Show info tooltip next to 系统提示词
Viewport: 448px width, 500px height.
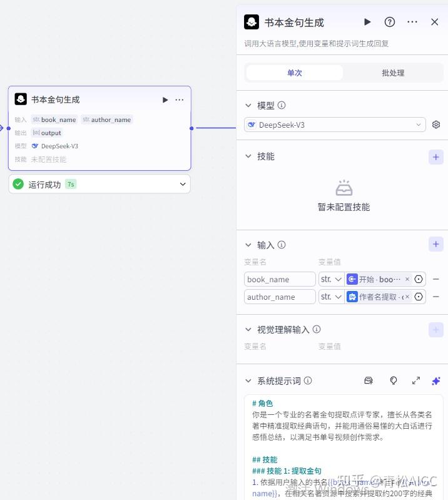(x=308, y=380)
